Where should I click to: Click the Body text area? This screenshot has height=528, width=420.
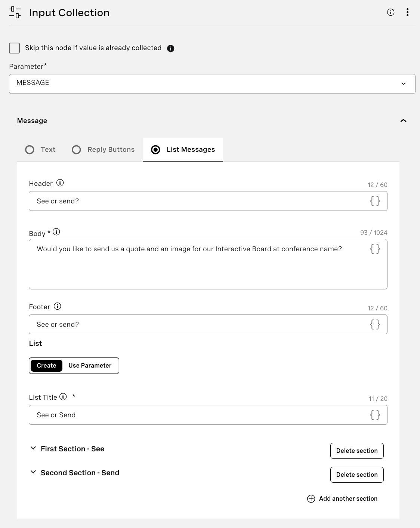208,264
